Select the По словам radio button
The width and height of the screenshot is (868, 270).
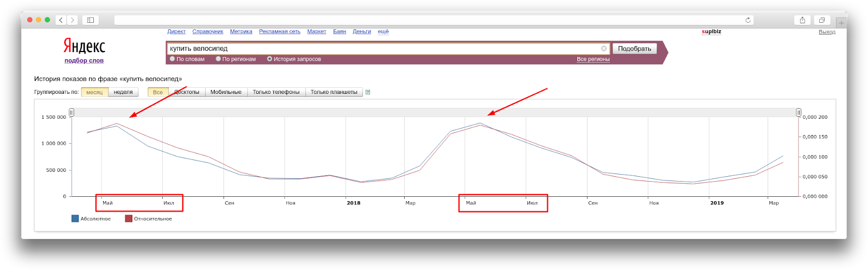[x=173, y=59]
